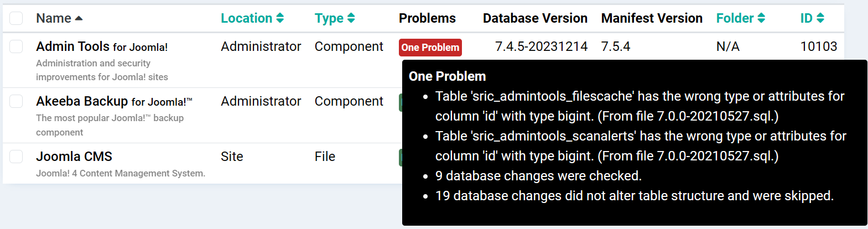Check the Admin Tools row checkbox
Viewport: 868px width, 229px height.
click(16, 46)
